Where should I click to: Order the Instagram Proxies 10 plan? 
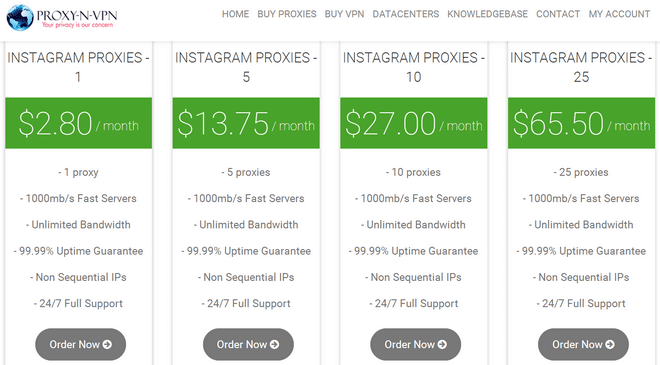[x=415, y=344]
